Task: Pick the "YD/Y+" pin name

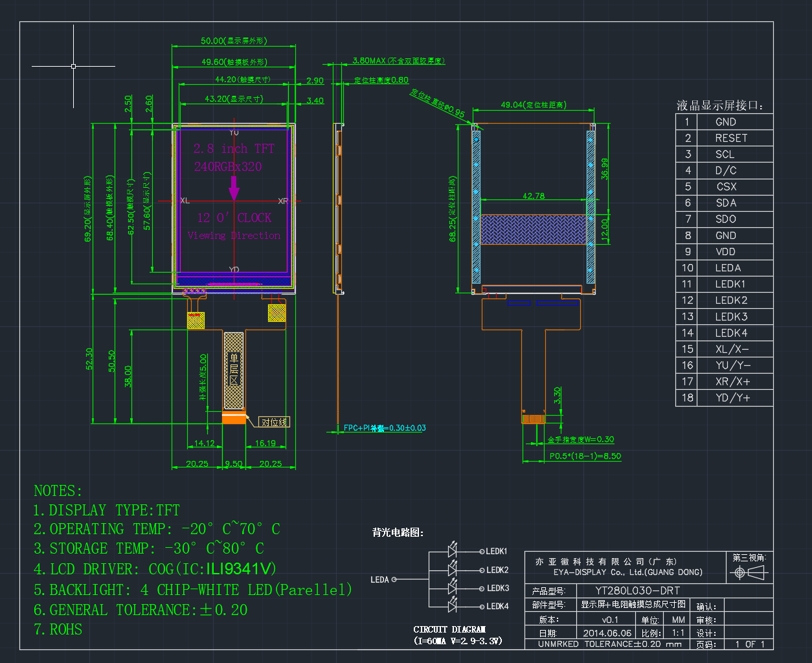Action: click(732, 398)
